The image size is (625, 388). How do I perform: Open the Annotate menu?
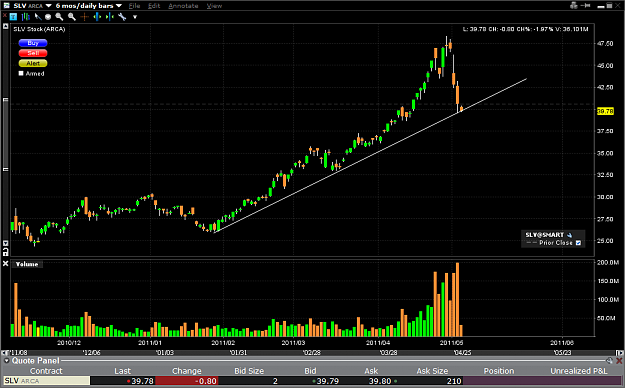(x=183, y=6)
